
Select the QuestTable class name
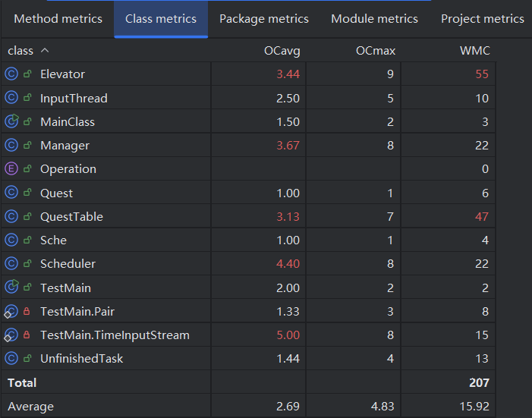(x=71, y=216)
